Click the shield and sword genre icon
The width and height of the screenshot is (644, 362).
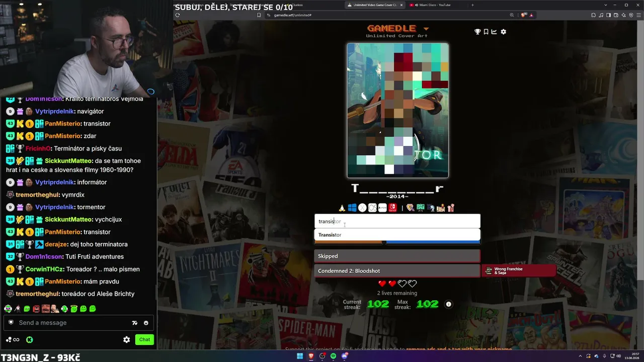point(410,208)
